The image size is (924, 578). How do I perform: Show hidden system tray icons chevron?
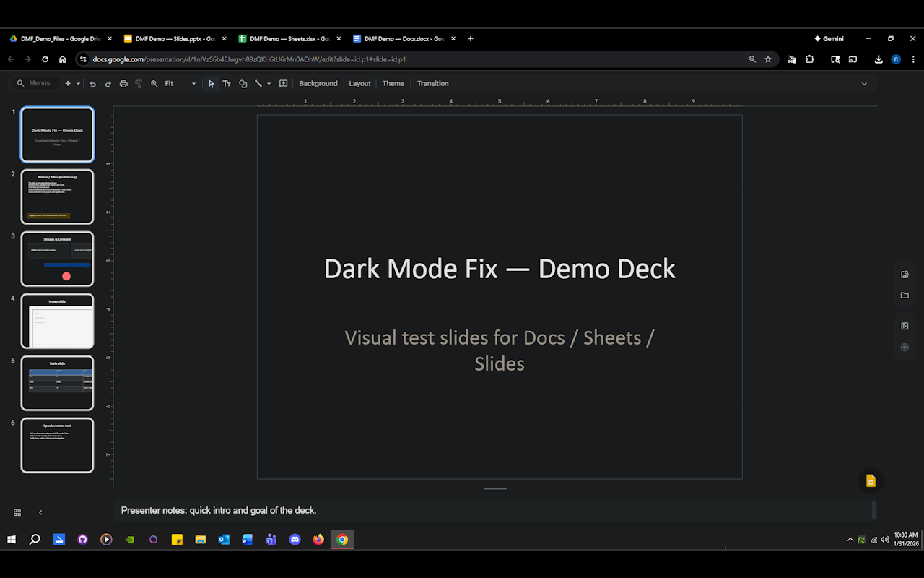point(850,540)
